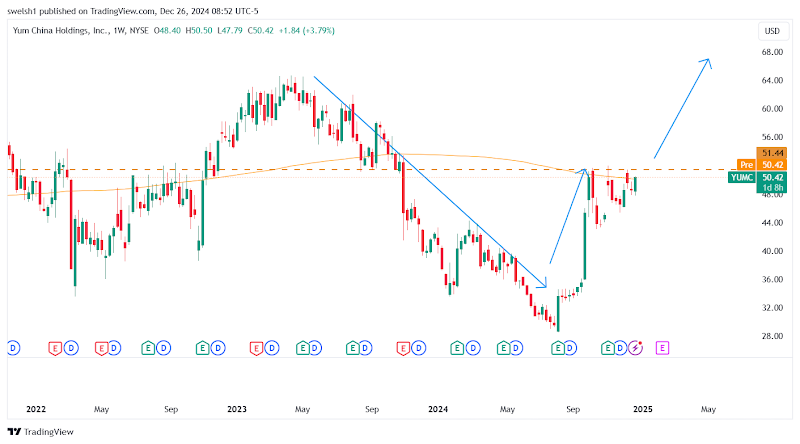Click the 64.00 price axis label
Image resolution: width=800 pixels, height=444 pixels.
[772, 80]
